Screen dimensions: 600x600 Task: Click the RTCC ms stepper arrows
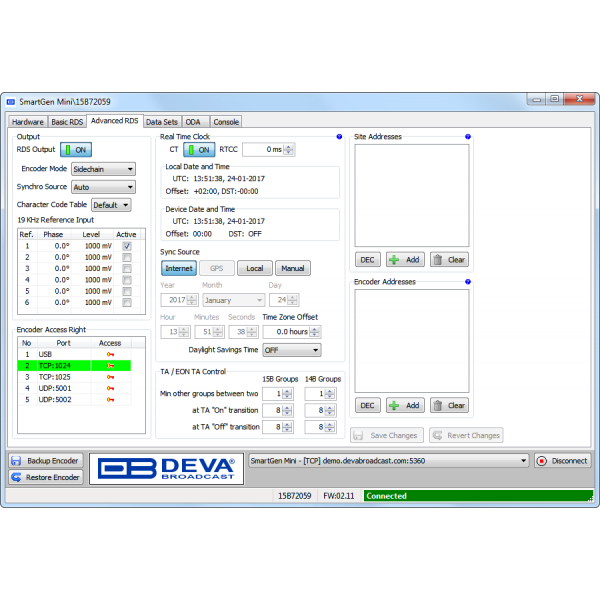pos(289,150)
